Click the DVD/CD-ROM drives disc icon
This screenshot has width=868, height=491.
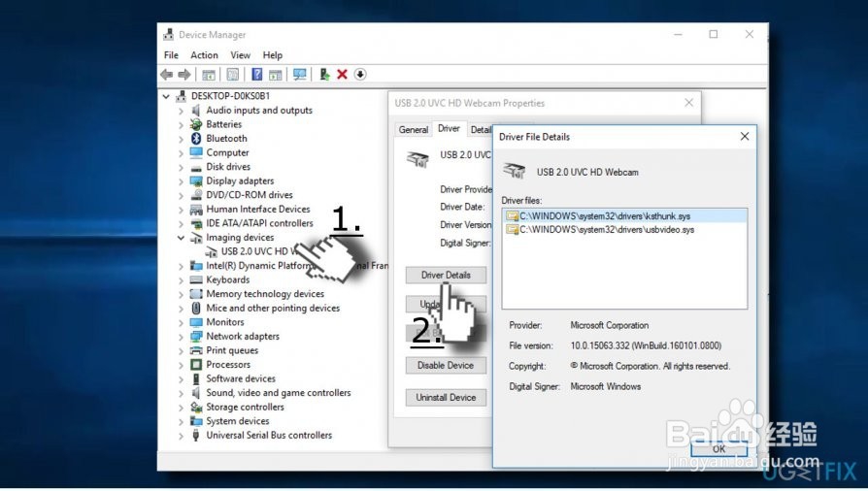point(196,195)
